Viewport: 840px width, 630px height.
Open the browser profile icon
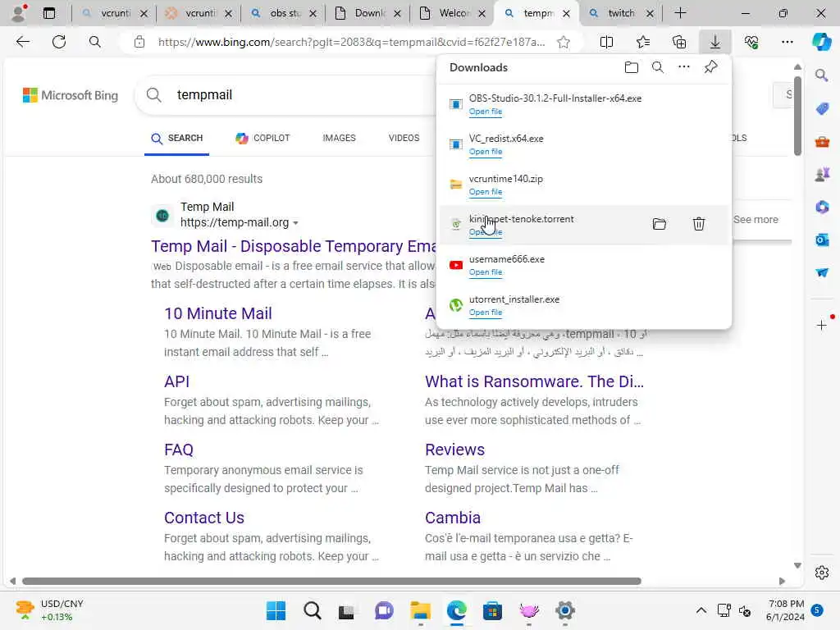click(20, 13)
